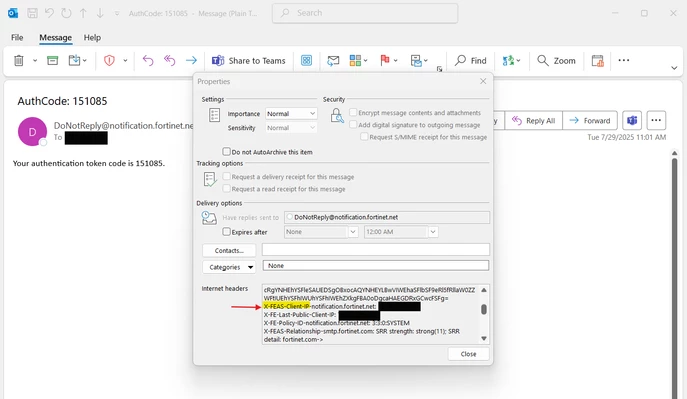Click the message body vertical scrollbar

(675, 278)
